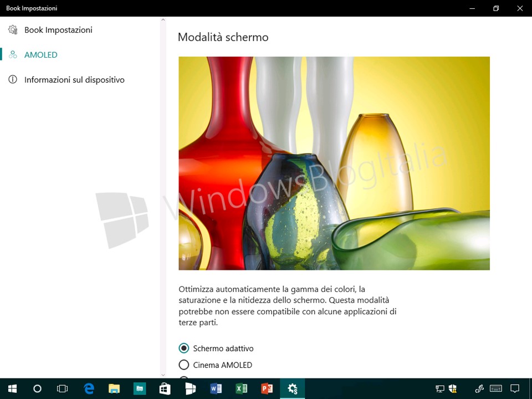Launch Excel from taskbar
The height and width of the screenshot is (399, 532).
pyautogui.click(x=241, y=388)
